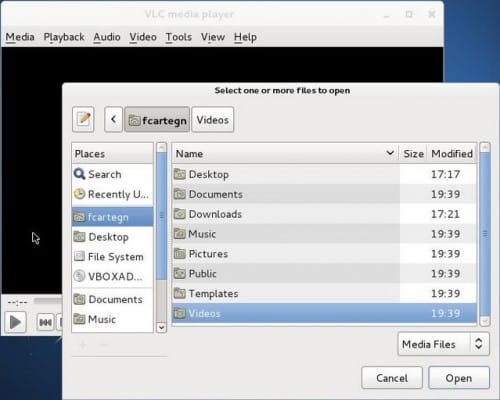Open the Video menu in VLC
This screenshot has width=500, height=400.
coord(143,37)
